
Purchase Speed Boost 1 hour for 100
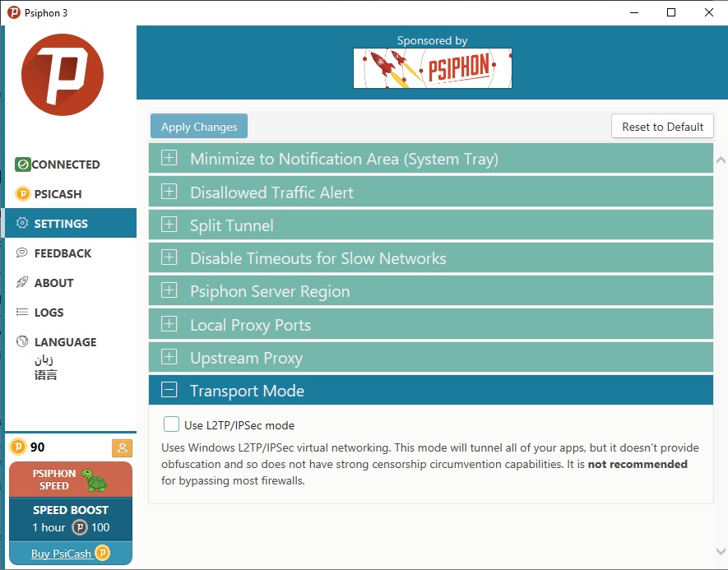pos(71,518)
